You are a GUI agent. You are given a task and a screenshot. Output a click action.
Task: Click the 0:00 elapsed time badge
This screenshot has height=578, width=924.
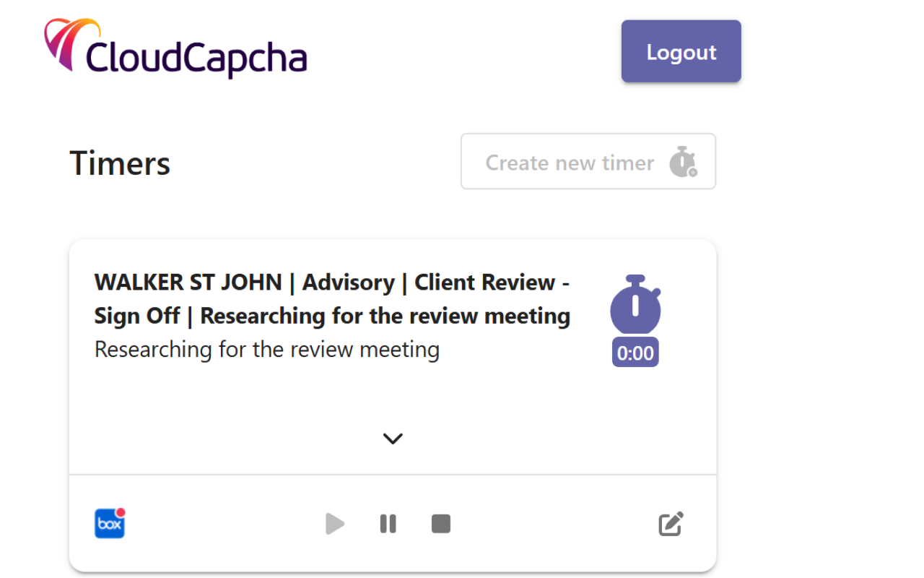(x=635, y=353)
